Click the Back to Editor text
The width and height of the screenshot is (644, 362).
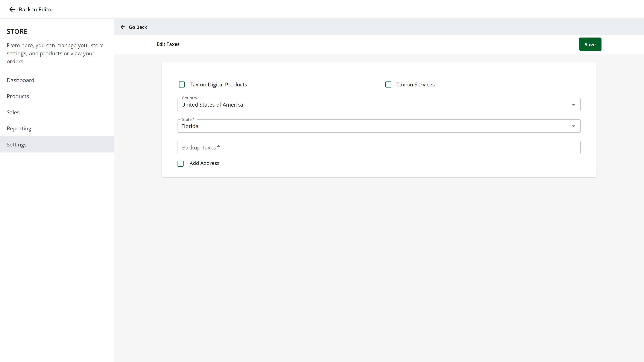click(x=36, y=9)
